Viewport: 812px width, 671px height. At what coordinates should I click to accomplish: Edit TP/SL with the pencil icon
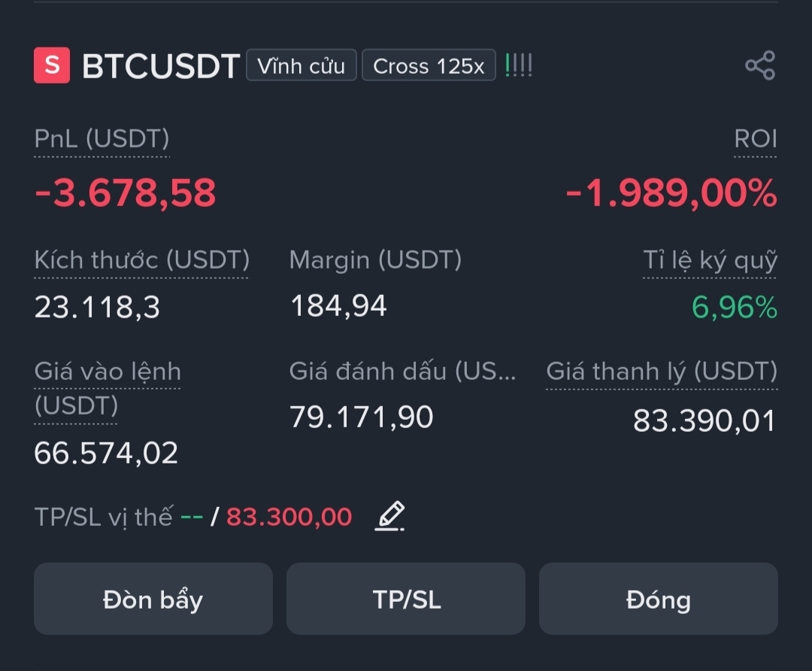[390, 516]
